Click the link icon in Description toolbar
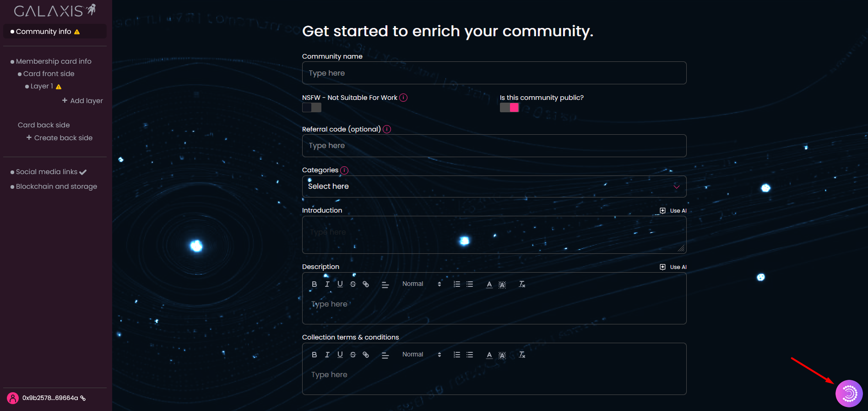Viewport: 868px width, 411px height. coord(366,284)
